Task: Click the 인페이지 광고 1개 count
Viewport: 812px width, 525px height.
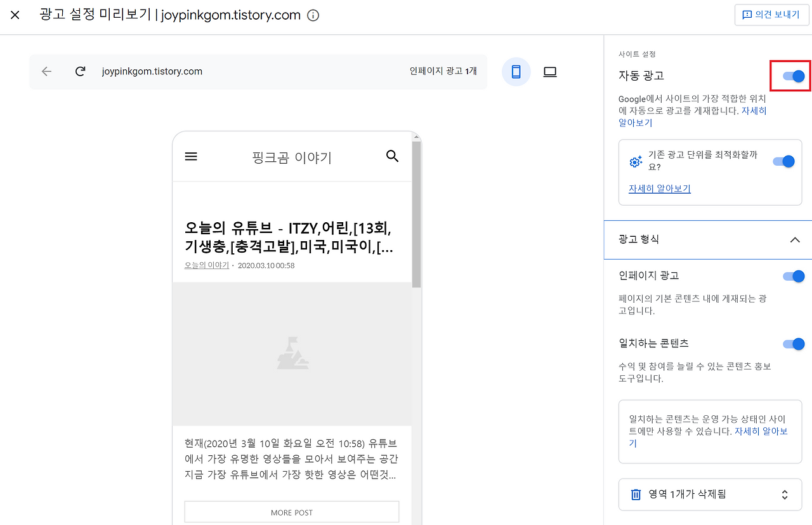Action: point(443,72)
